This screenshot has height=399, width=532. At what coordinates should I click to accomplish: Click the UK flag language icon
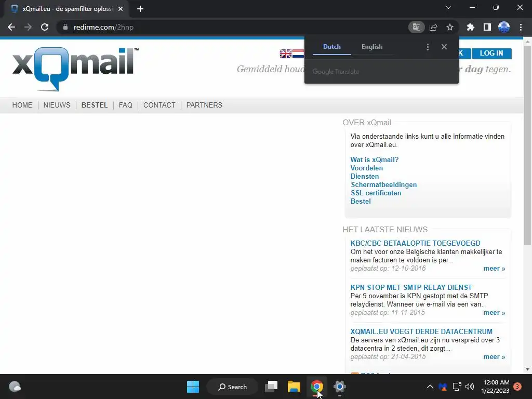point(286,54)
